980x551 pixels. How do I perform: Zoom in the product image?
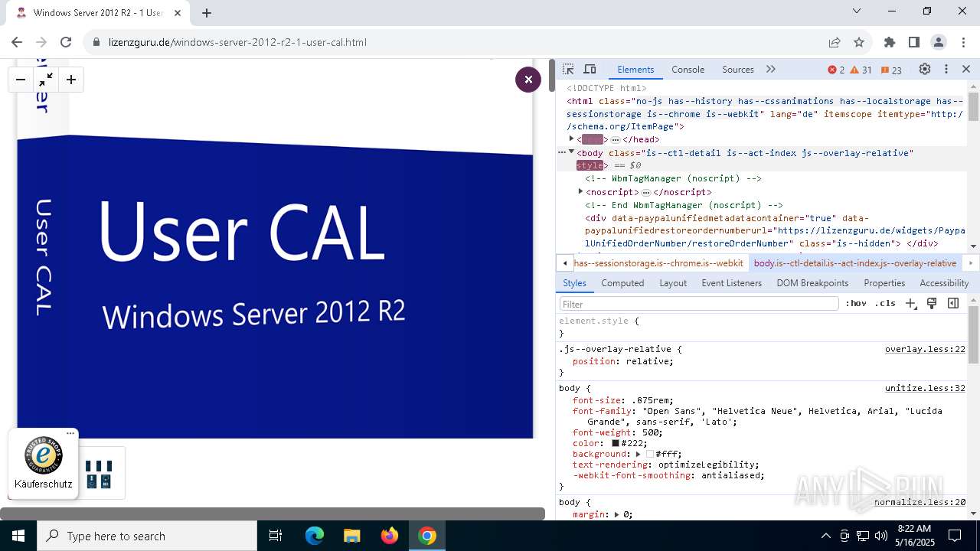coord(71,80)
